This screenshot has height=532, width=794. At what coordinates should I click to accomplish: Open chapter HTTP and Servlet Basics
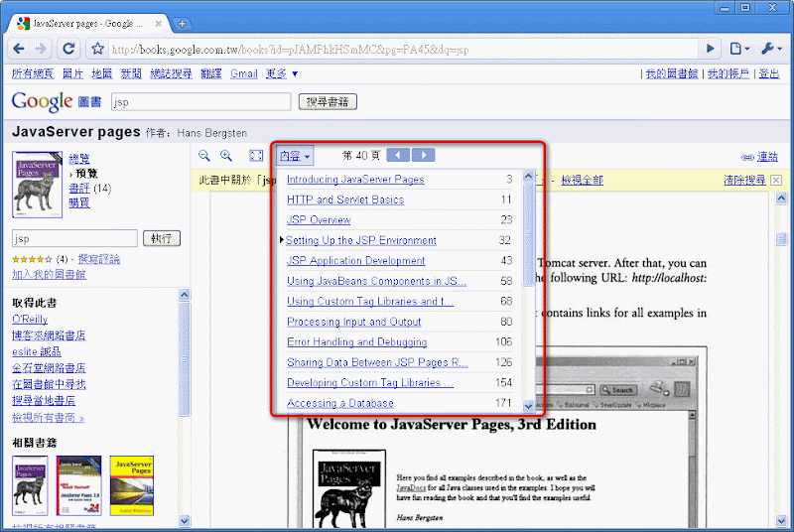(345, 199)
